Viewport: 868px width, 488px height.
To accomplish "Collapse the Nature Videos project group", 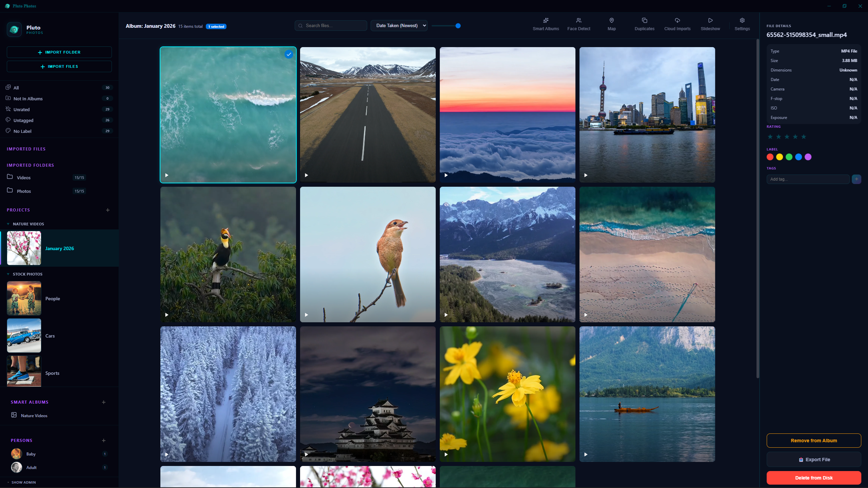I will click(8, 224).
